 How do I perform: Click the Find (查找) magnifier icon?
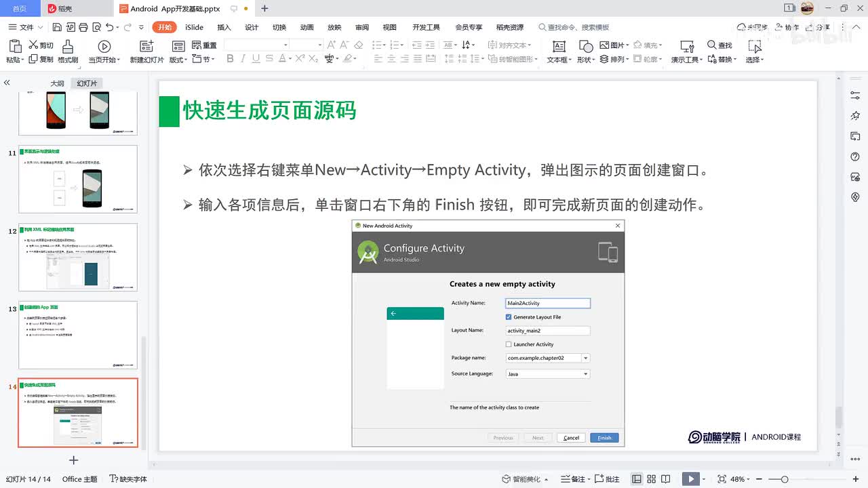(711, 45)
